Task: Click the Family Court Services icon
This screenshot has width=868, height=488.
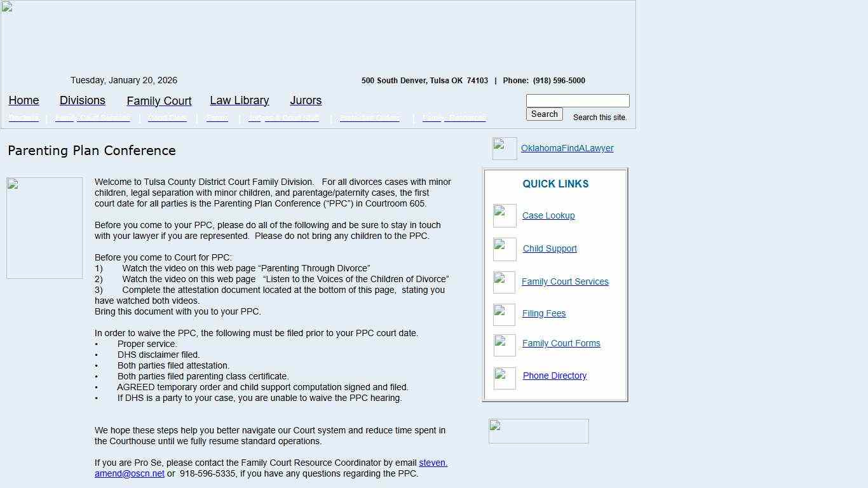Action: (x=503, y=282)
